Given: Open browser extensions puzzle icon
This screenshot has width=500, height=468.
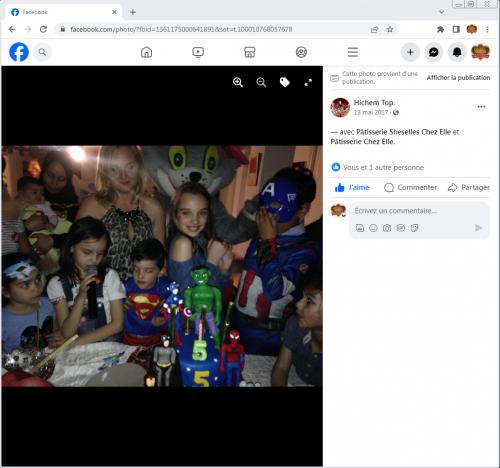Looking at the screenshot, I should point(440,29).
